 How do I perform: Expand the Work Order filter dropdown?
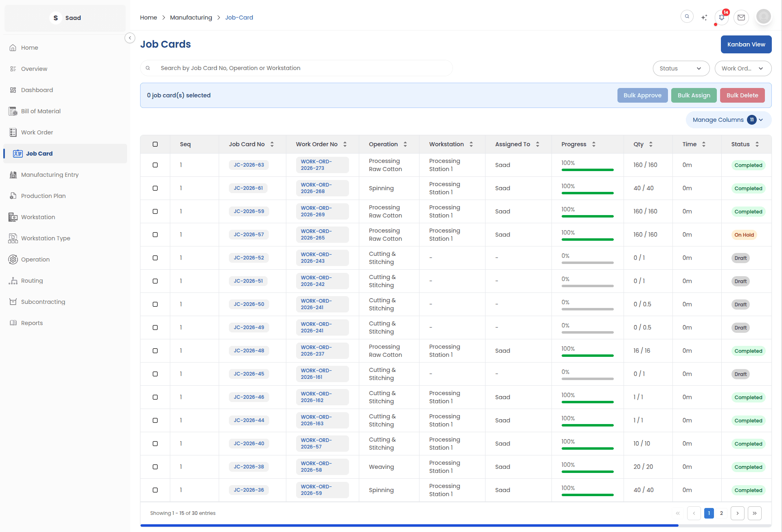pos(743,68)
